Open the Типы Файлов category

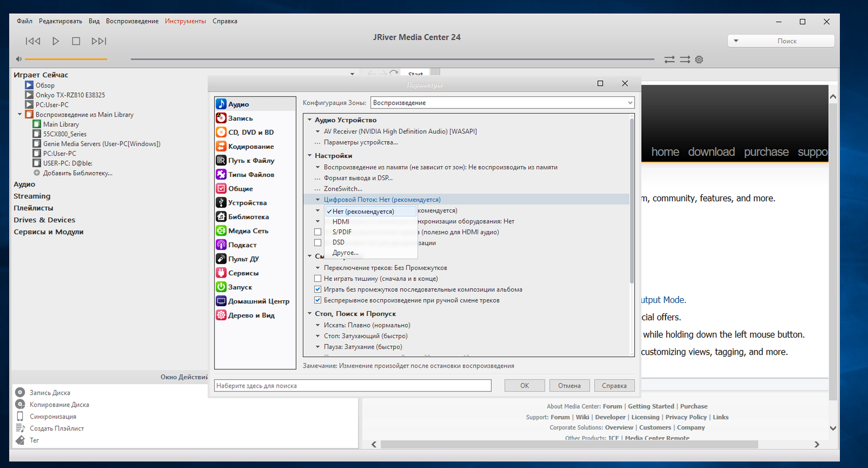(x=254, y=175)
